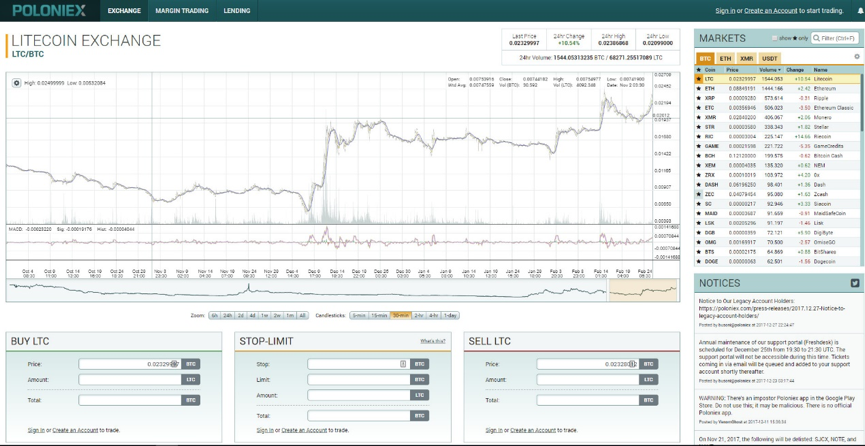Set chart zoom to All
Screen dimensions: 865x446
pos(302,316)
